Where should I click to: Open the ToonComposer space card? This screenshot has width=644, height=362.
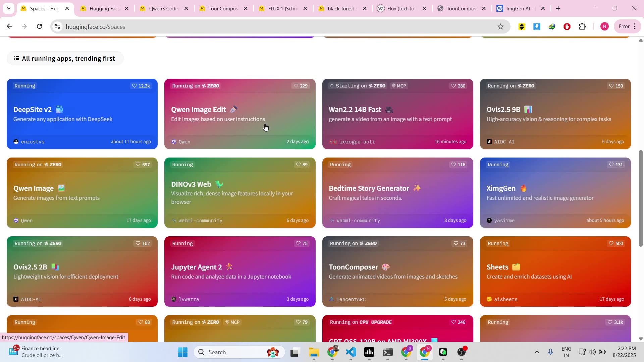tap(398, 271)
